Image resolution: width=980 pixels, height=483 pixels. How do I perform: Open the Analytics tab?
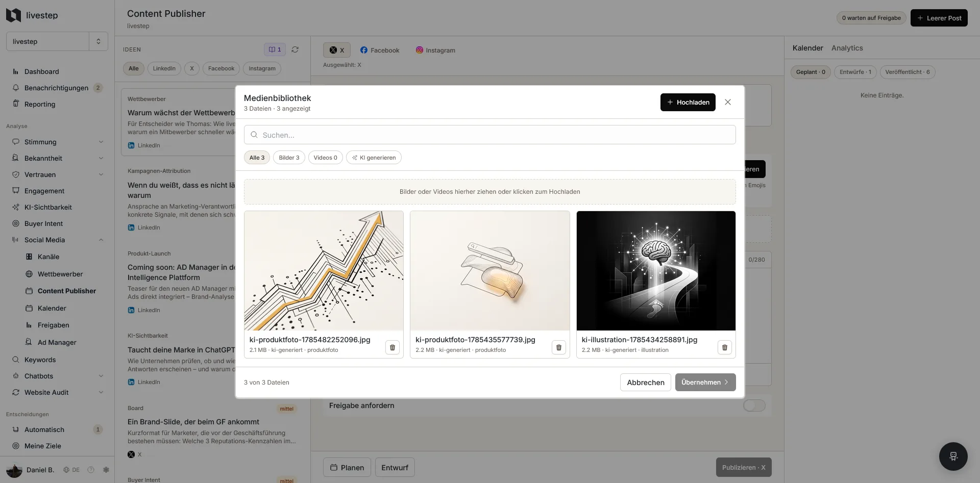847,48
